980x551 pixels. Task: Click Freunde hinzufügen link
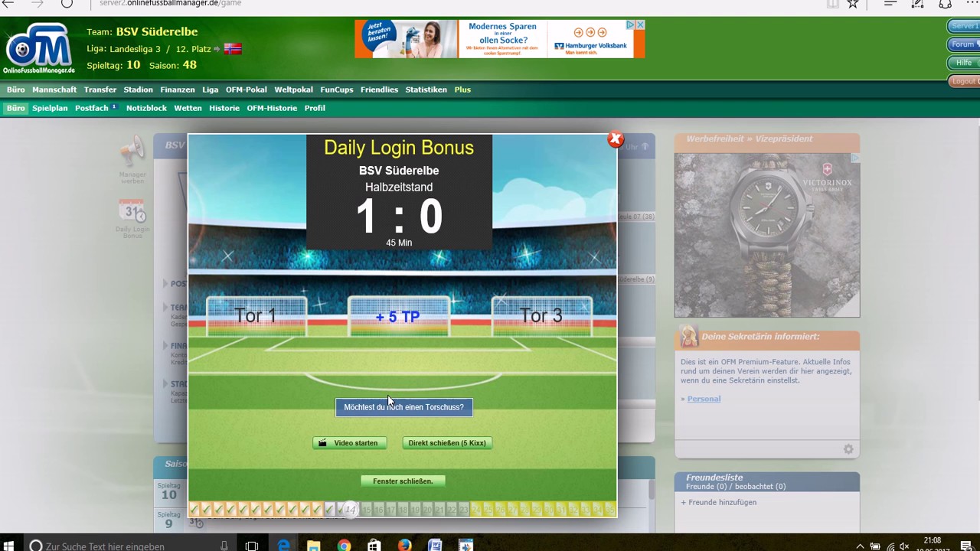point(719,503)
